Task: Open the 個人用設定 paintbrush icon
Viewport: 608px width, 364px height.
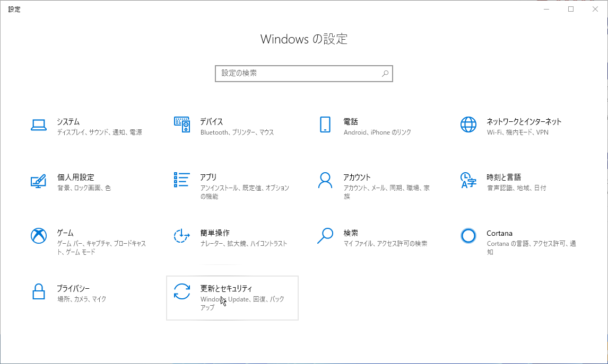Action: point(38,181)
